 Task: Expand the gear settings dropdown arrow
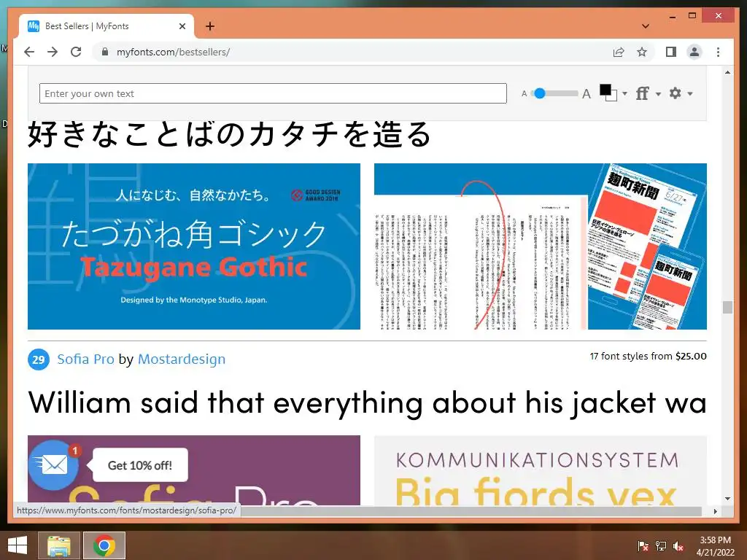tap(690, 93)
